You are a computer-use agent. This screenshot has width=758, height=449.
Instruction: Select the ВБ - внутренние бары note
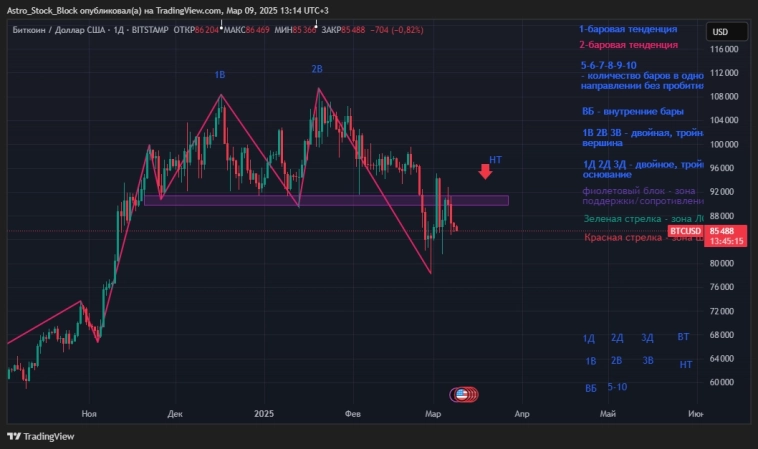coord(632,112)
